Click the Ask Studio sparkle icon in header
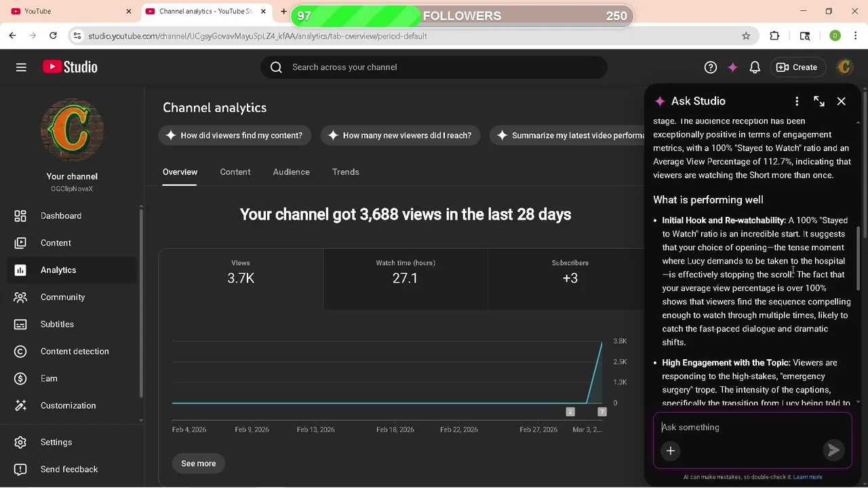 tap(732, 67)
